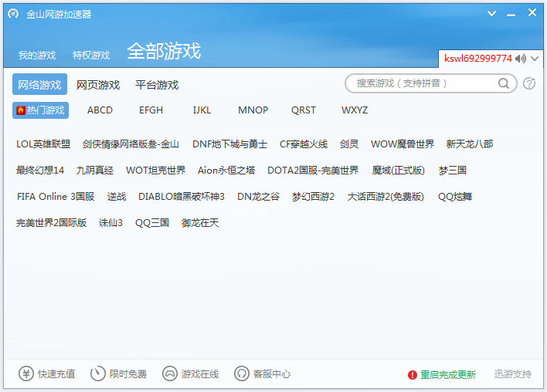Open QQ炫舞 game
The height and width of the screenshot is (392, 547).
(x=455, y=197)
